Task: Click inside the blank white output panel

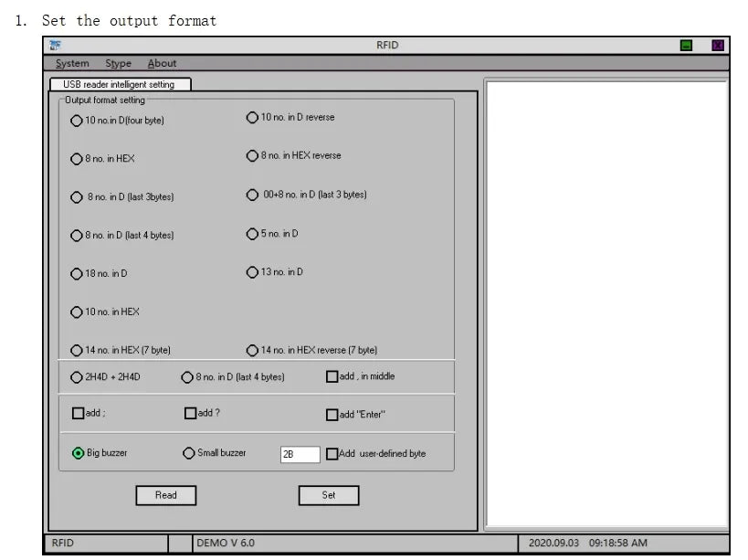Action: 606,303
